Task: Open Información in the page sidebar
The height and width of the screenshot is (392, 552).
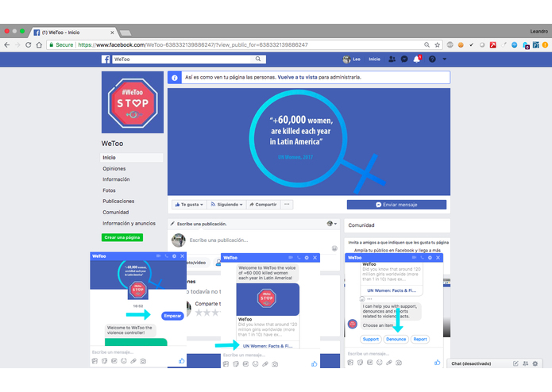Action: (116, 179)
